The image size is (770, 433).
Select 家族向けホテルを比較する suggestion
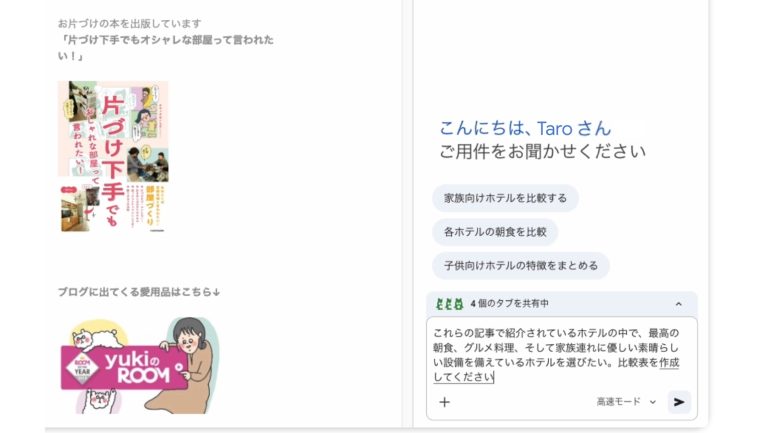505,198
